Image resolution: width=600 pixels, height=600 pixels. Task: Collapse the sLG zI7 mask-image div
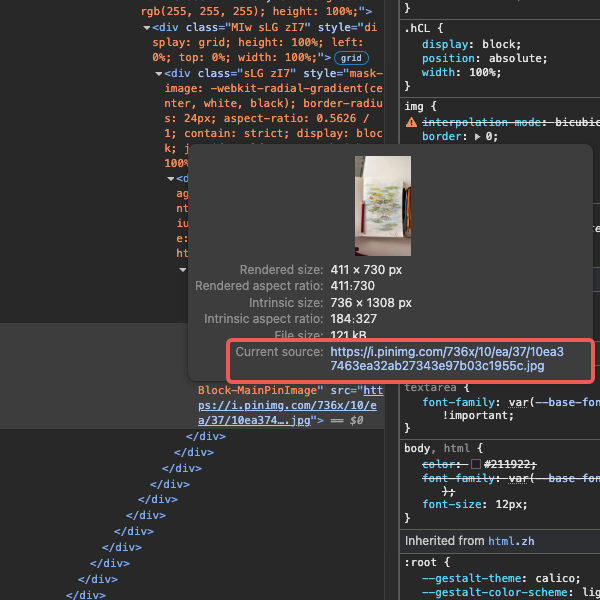(x=158, y=73)
